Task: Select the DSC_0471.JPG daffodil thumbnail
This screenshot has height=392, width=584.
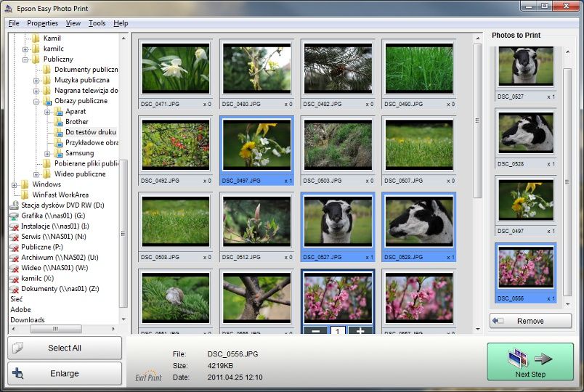Action: point(176,68)
